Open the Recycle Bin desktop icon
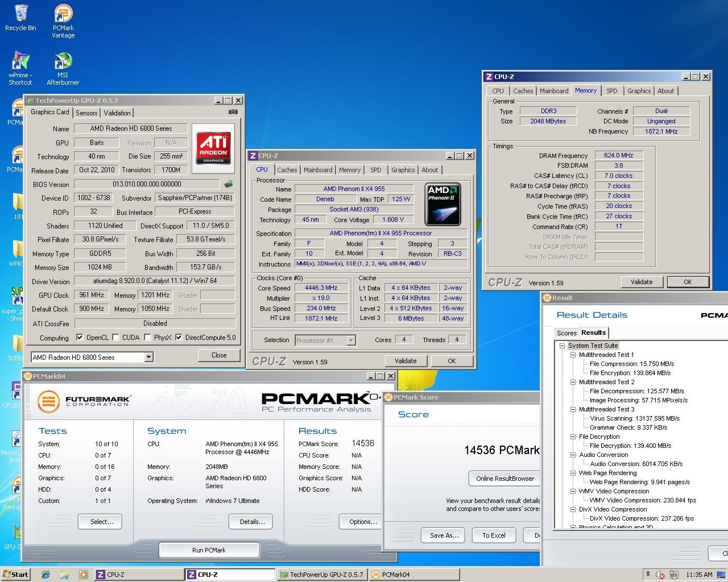This screenshot has height=582, width=728. pos(20,18)
